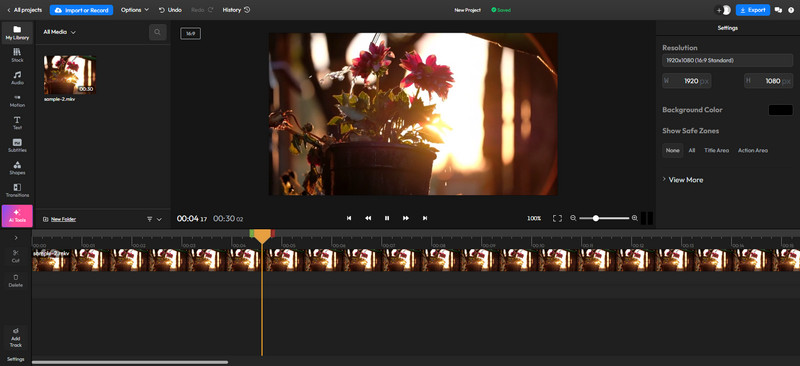Redo the last undone action
The width and height of the screenshot is (800, 366).
(203, 10)
